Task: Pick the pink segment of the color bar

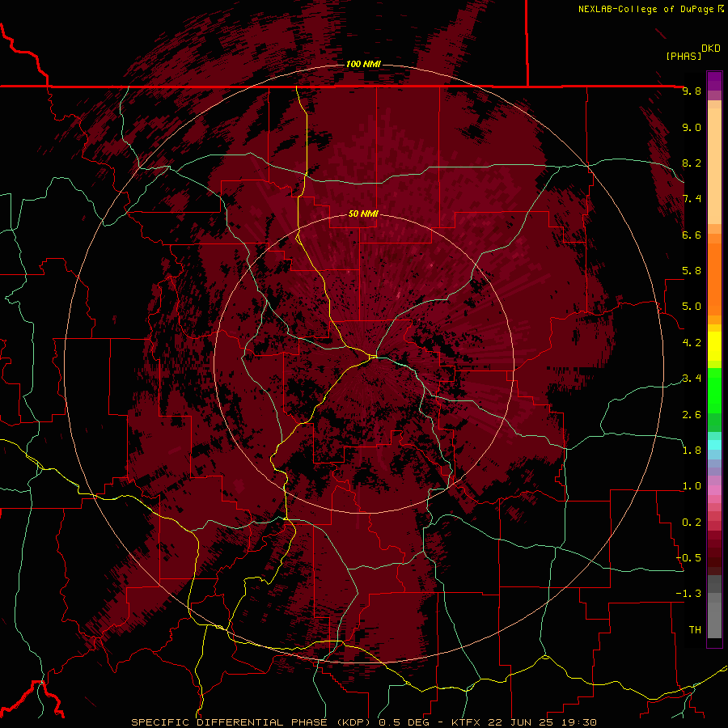Action: (714, 490)
